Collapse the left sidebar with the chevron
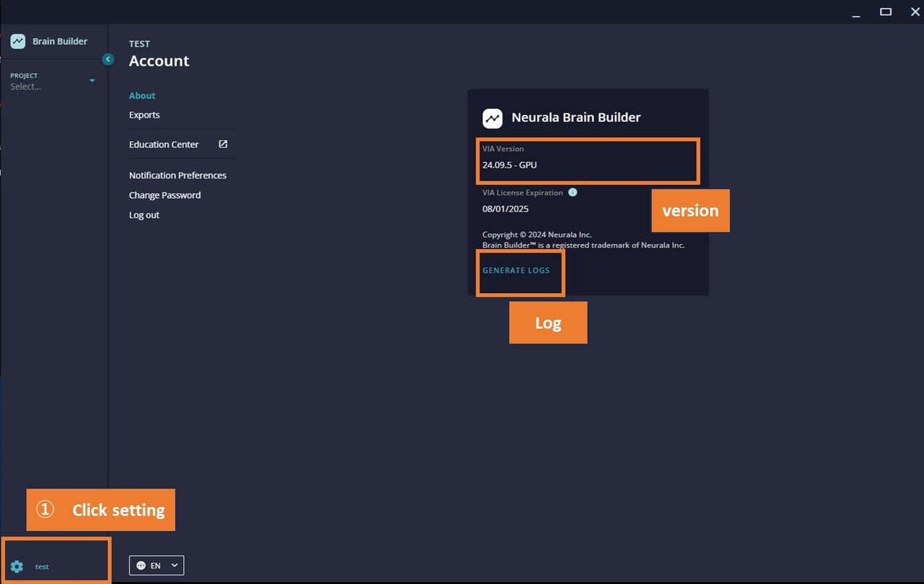The image size is (924, 584). click(108, 59)
